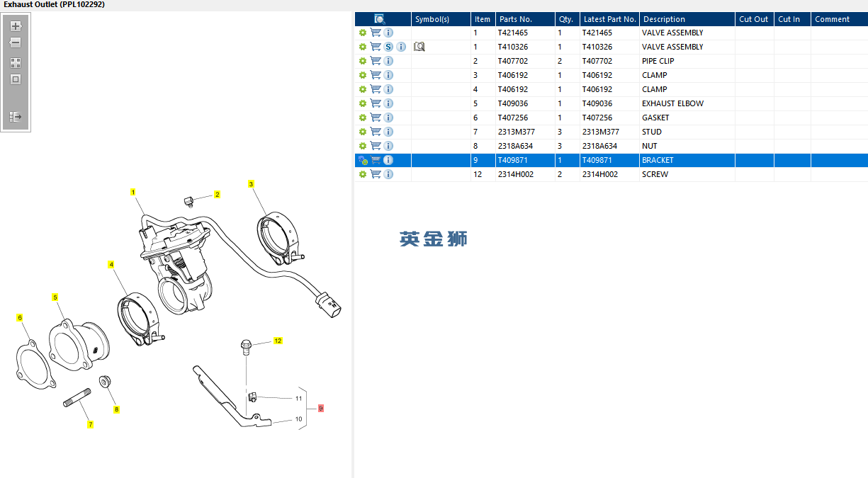Click the four-squares view icon in diagram toolbar

(x=16, y=63)
